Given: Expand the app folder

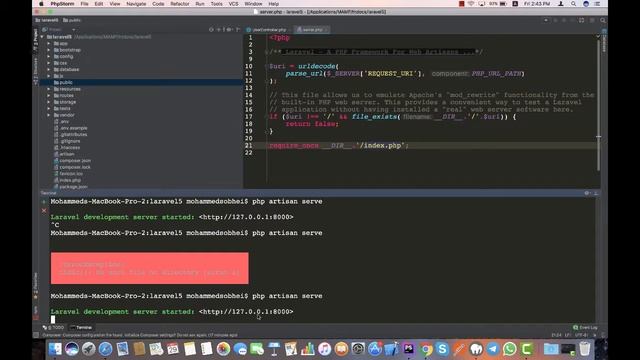Looking at the screenshot, I should pos(49,43).
